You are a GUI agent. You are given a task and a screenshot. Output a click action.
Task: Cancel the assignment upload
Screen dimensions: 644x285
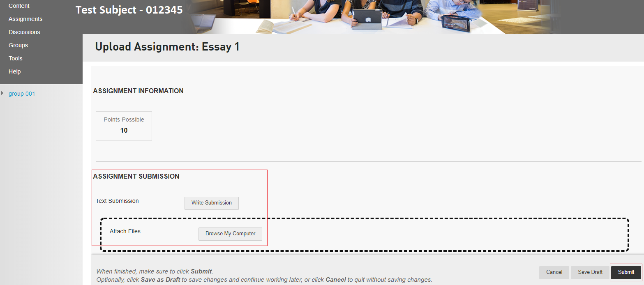pos(554,272)
